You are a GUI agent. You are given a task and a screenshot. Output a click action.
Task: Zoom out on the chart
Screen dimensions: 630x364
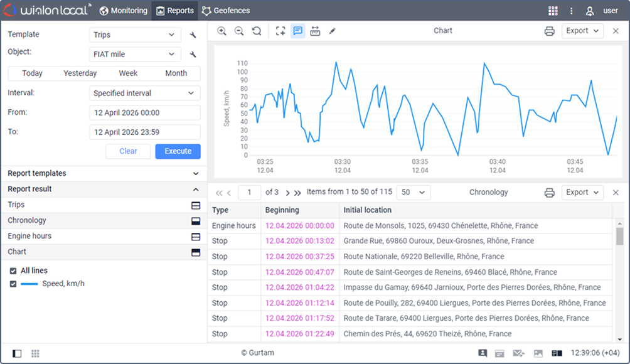coord(239,31)
